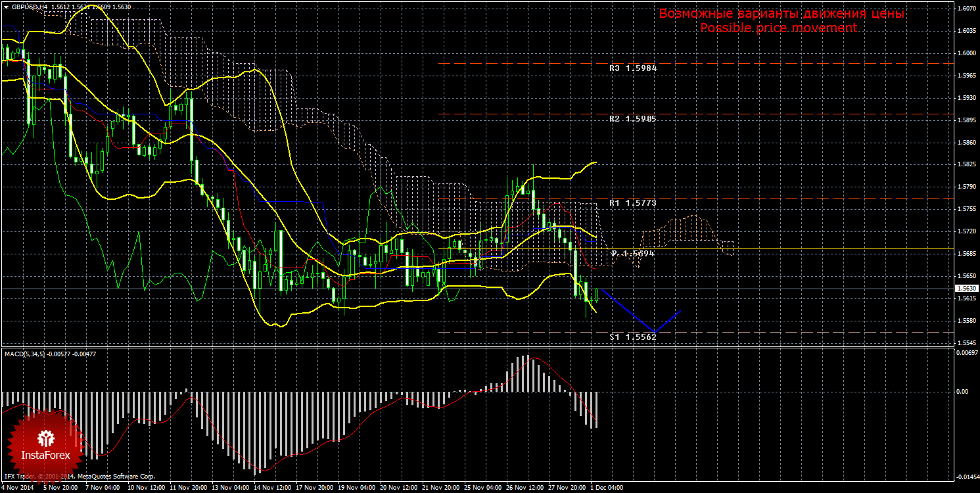
Task: Click the 1.6070 price scale value
Action: pos(966,9)
